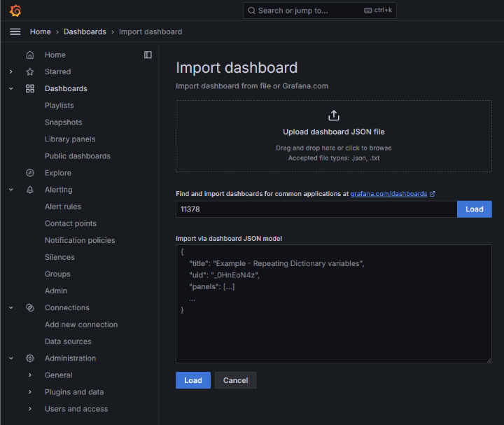Screen dimensions: 504x425
Task: Open Plugins and data item
Action: coord(74,392)
